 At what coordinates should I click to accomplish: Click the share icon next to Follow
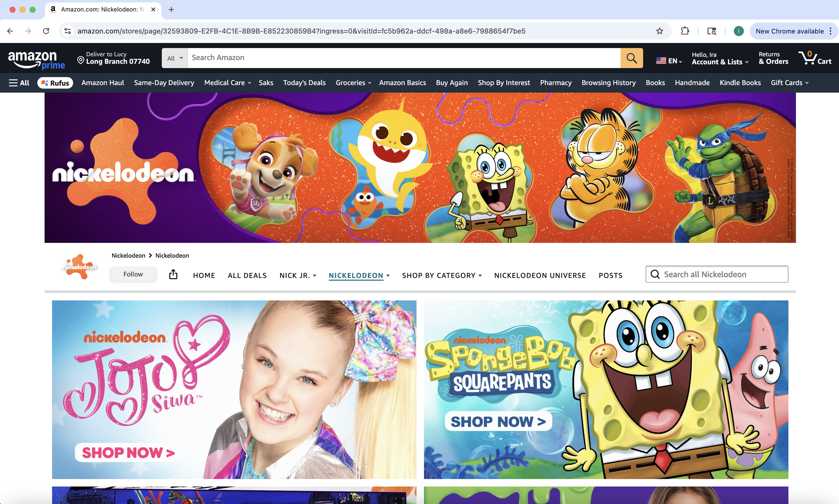click(173, 274)
